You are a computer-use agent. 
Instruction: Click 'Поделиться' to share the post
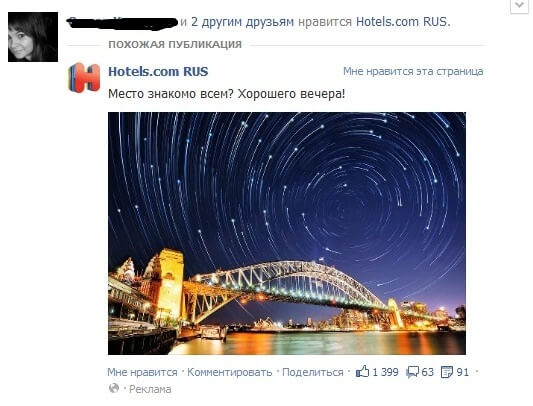point(313,372)
